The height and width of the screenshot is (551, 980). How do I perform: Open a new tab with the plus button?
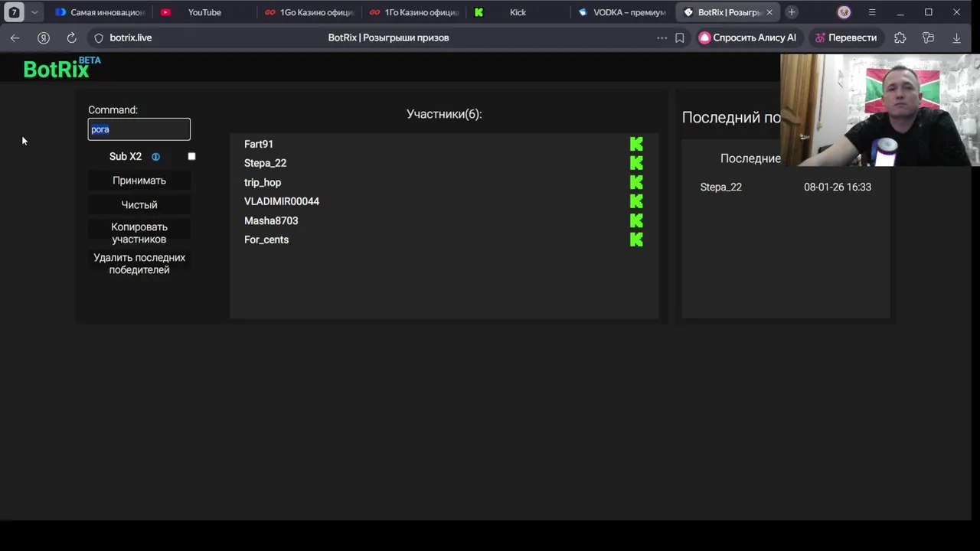click(x=792, y=12)
